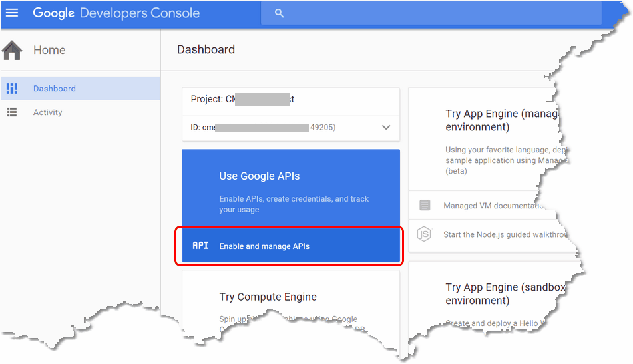Start the Node.js guided walkthrough link
The height and width of the screenshot is (364, 633).
[505, 234]
